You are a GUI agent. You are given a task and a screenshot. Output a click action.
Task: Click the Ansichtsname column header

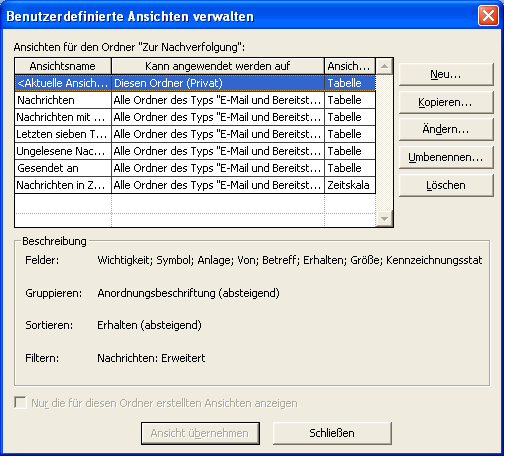click(x=63, y=66)
